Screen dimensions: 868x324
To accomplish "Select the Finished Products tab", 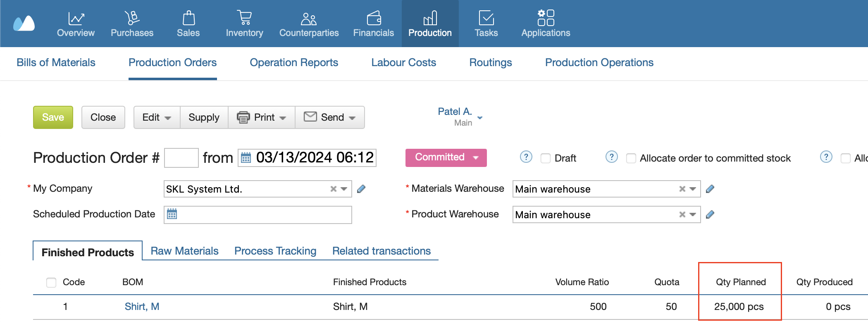I will click(x=88, y=252).
